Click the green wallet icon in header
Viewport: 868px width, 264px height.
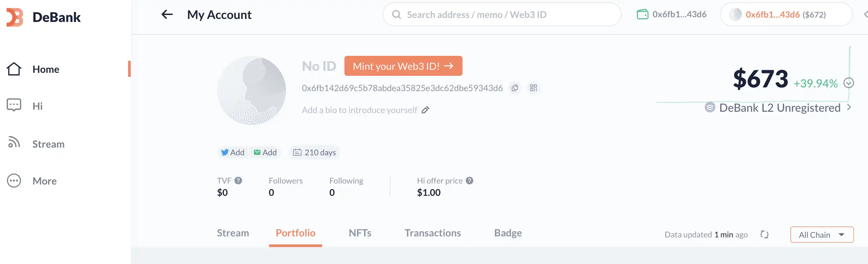643,14
